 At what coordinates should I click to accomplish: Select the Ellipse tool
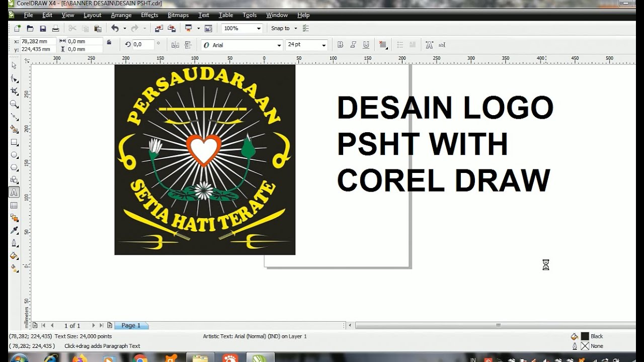pos(14,155)
